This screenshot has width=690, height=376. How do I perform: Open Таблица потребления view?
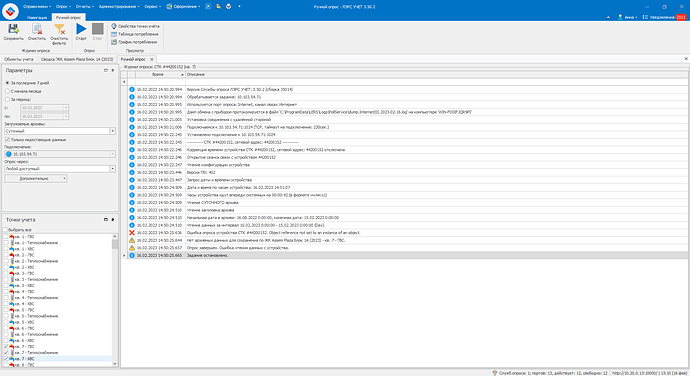pos(135,34)
